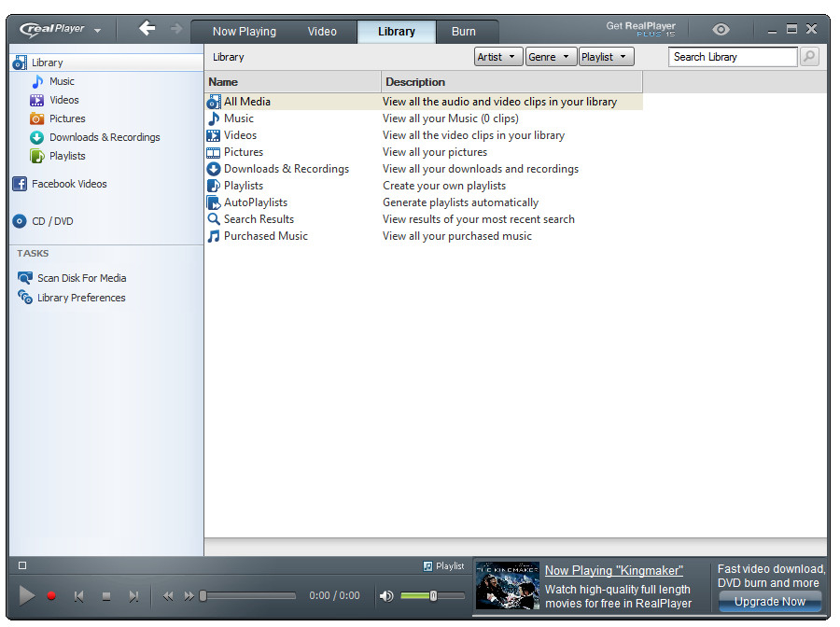Click the Purchased Music note icon
The height and width of the screenshot is (627, 840).
(x=214, y=236)
